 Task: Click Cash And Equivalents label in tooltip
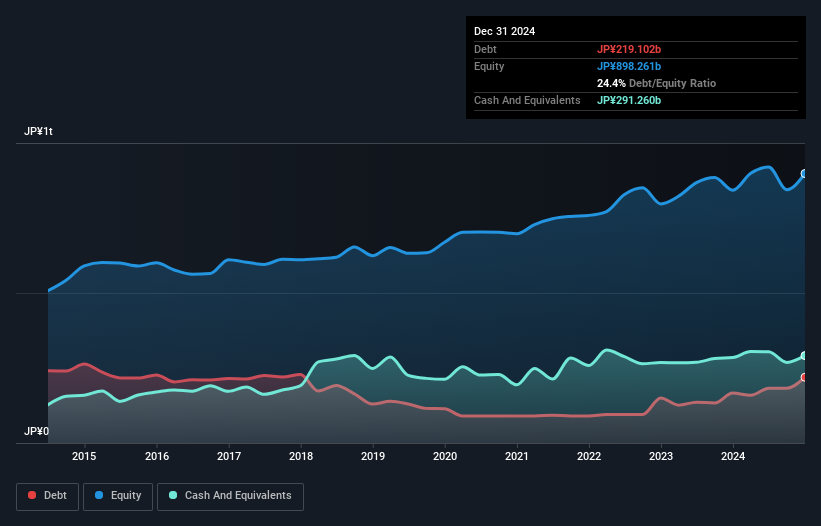[x=527, y=100]
